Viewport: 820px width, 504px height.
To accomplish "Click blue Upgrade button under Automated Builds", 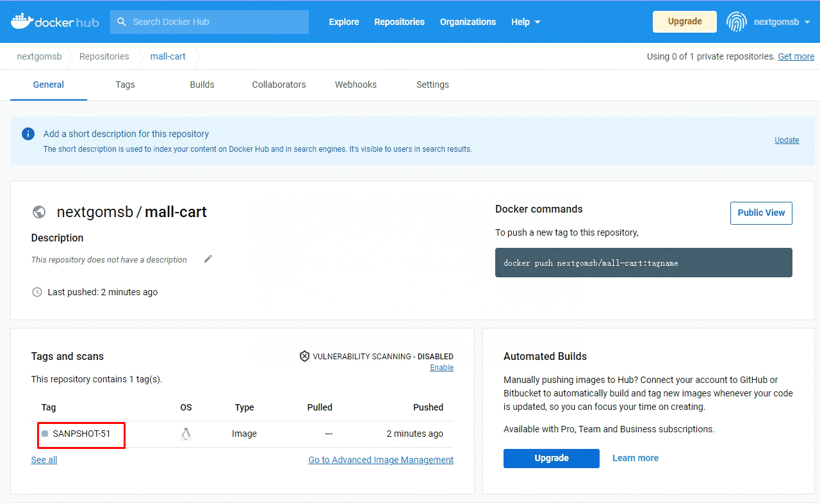I will [x=552, y=459].
